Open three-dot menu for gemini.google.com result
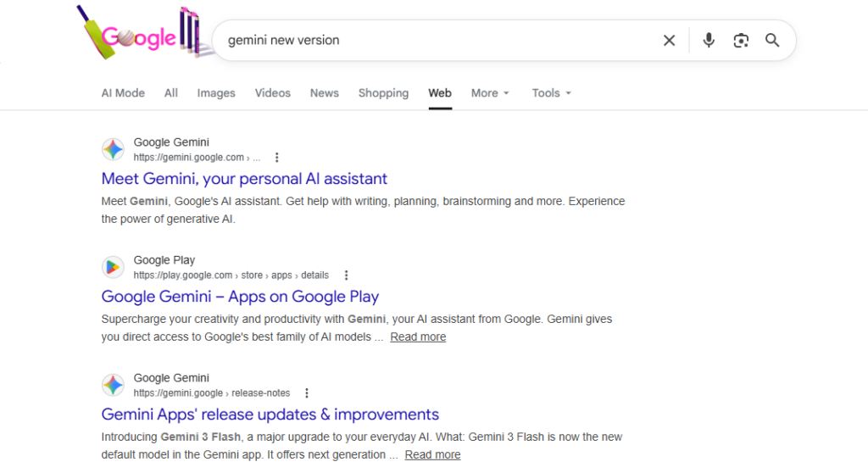This screenshot has width=868, height=473. tap(277, 158)
